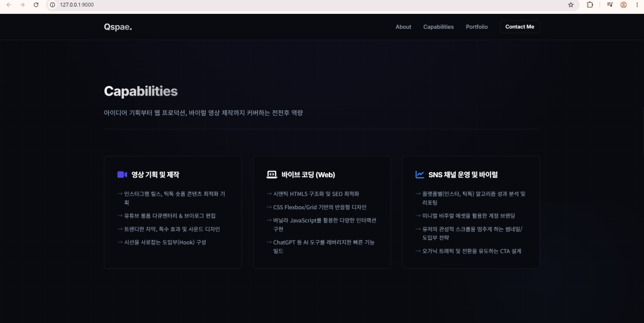This screenshot has height=323, width=644.
Task: Click the 영상 기획 및 제작 card title
Action: [155, 175]
